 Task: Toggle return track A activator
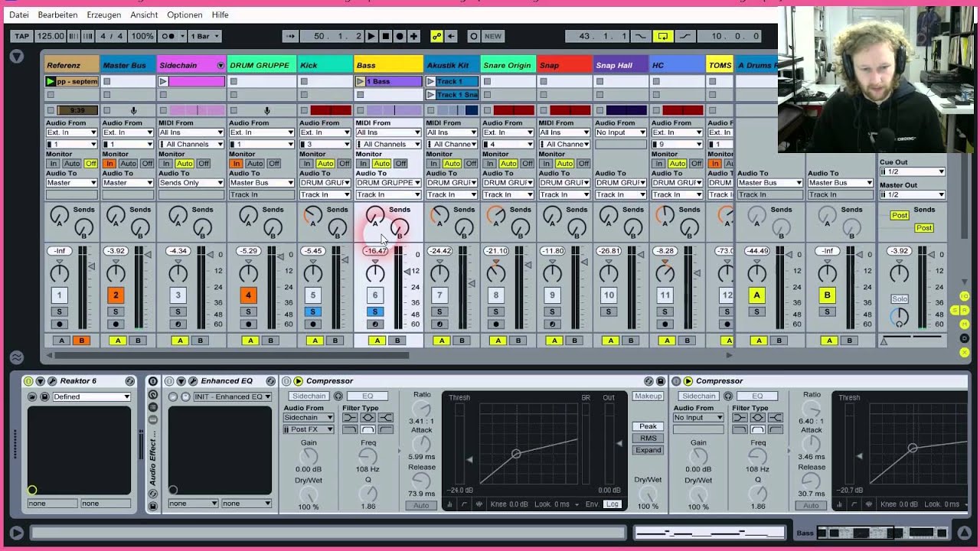coord(756,295)
